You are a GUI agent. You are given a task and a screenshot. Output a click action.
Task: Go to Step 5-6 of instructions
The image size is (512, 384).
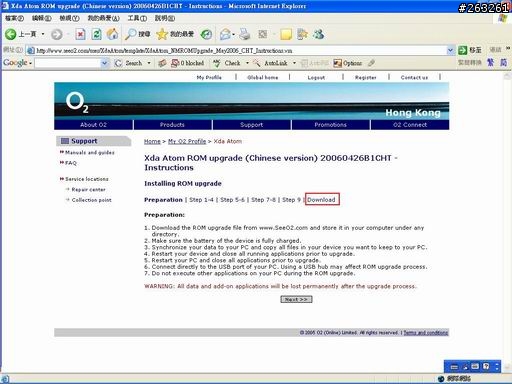(x=232, y=200)
